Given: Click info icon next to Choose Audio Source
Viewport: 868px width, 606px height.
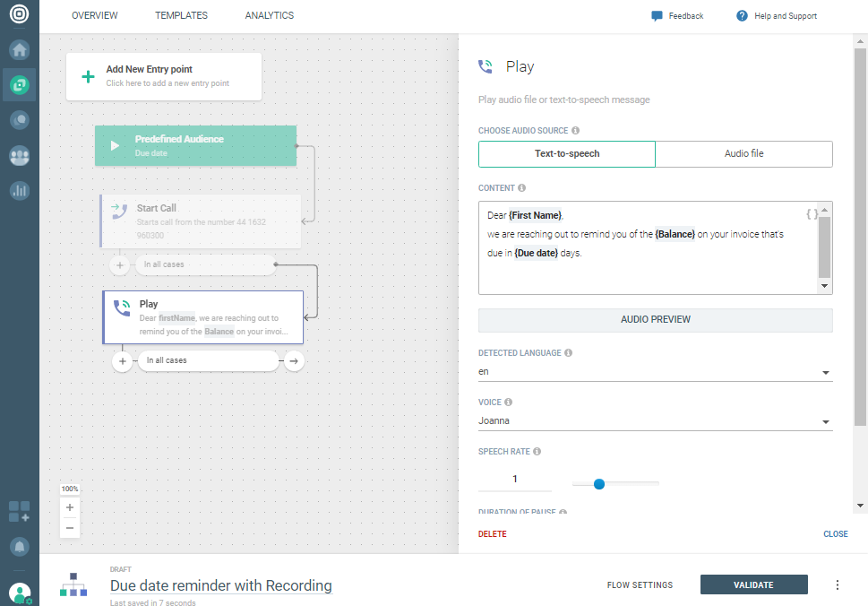Looking at the screenshot, I should (575, 131).
